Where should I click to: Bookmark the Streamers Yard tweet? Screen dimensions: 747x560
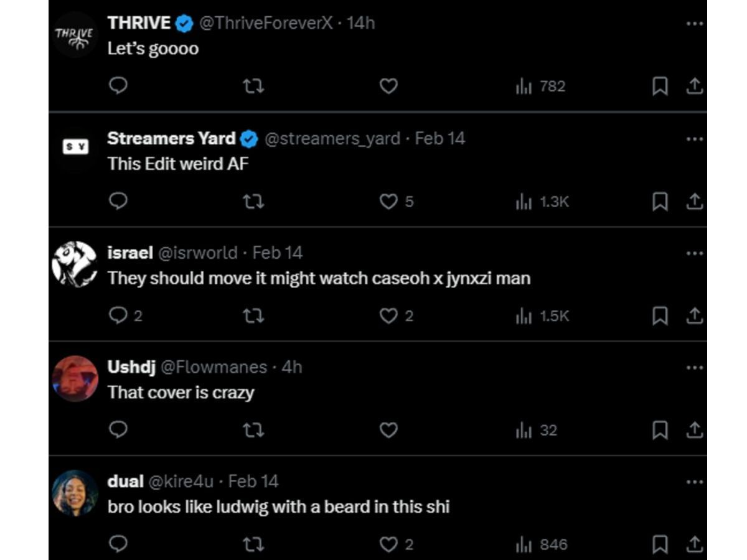(660, 201)
